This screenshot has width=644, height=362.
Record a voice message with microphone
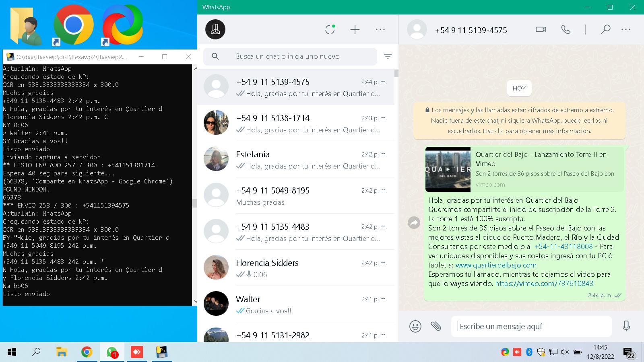click(626, 326)
